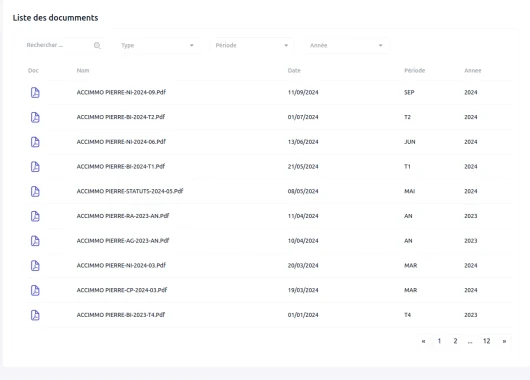Select file name ACCIMMO PIERRE-BI-2024-T2.Pdf

tap(121, 117)
